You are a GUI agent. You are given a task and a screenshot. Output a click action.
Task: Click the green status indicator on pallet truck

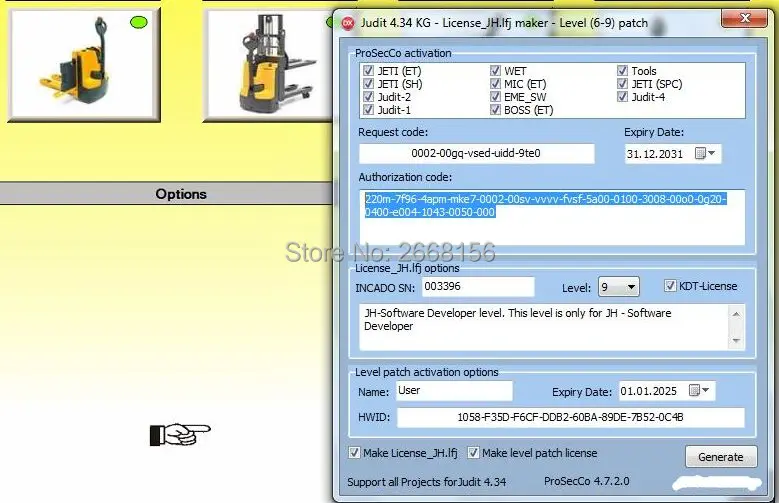coord(139,22)
